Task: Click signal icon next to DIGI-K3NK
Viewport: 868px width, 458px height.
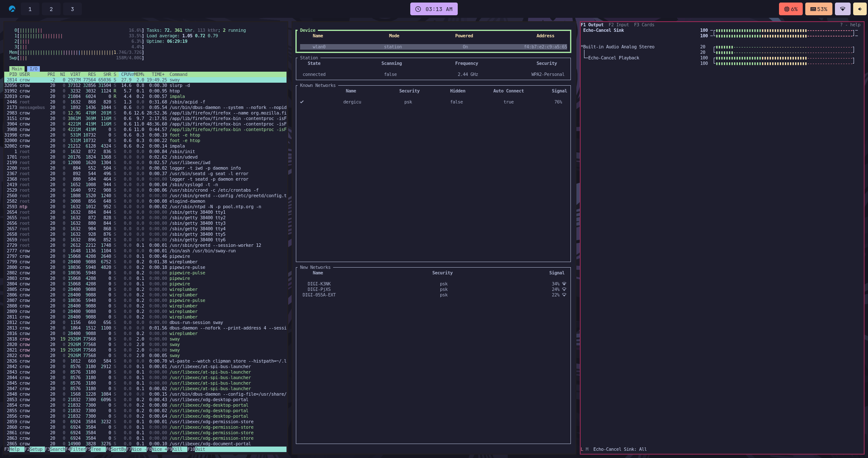Action: [x=564, y=284]
